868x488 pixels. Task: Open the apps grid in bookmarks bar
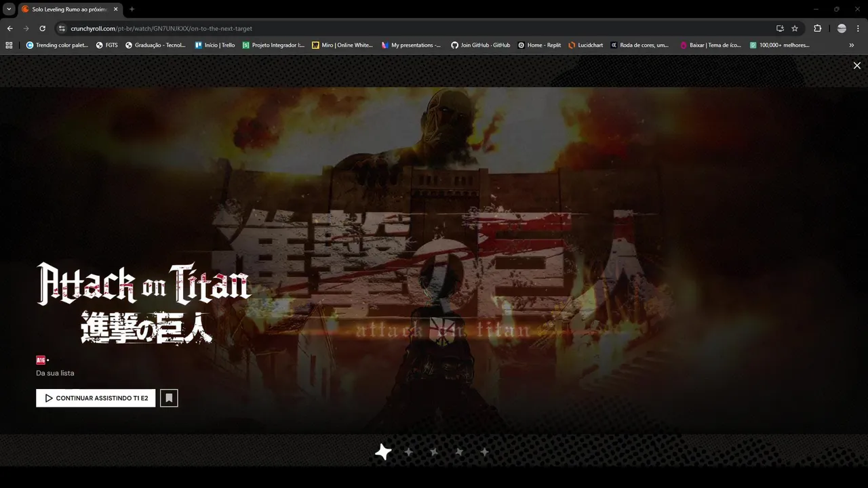click(9, 45)
